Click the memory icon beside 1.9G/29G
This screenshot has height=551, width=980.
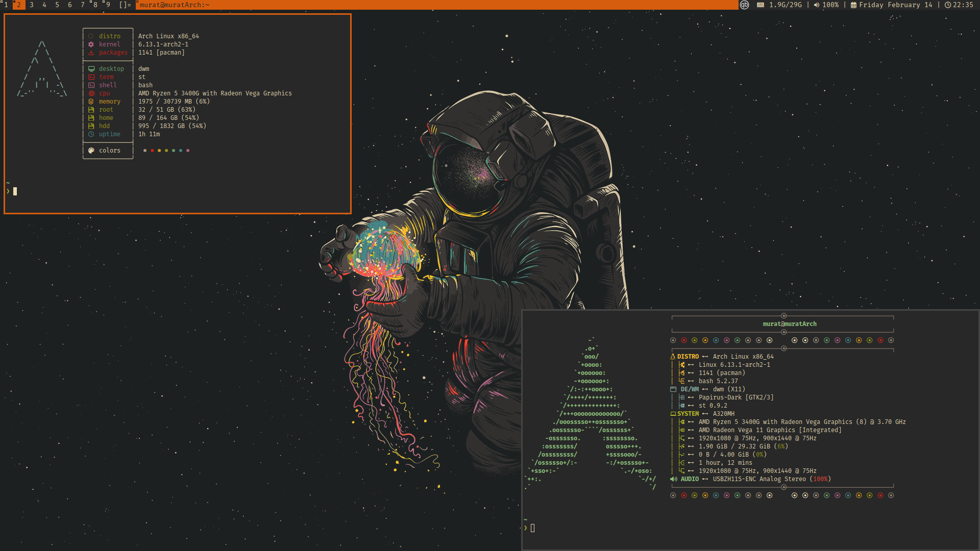(761, 5)
